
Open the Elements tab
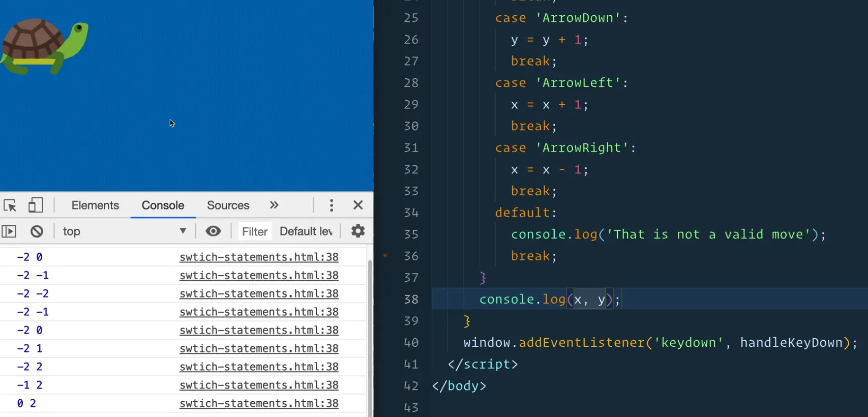point(95,205)
